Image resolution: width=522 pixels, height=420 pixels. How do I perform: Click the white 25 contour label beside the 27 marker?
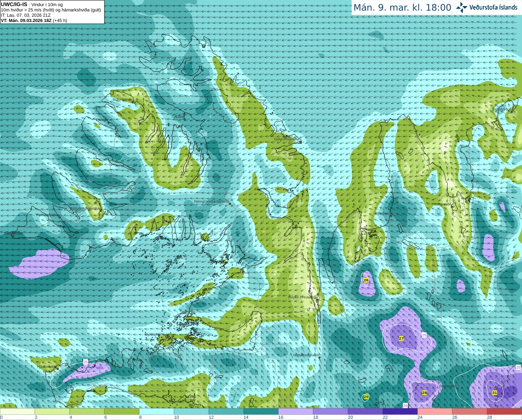pos(424,335)
